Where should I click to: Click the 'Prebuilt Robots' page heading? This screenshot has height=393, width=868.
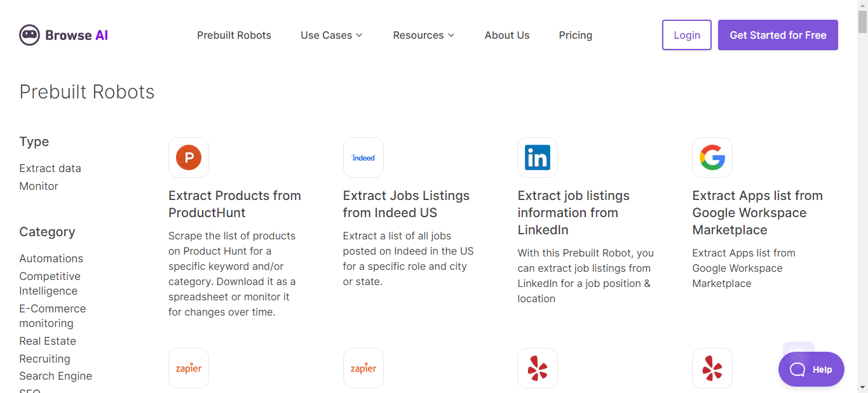click(87, 92)
